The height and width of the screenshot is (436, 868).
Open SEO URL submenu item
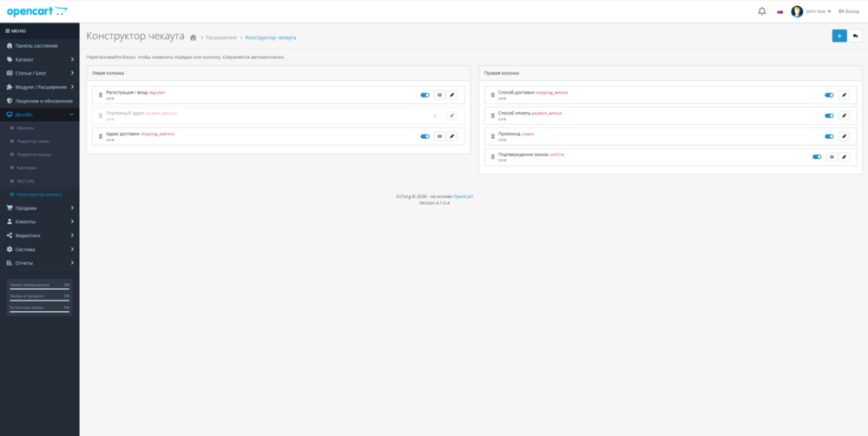40,182
